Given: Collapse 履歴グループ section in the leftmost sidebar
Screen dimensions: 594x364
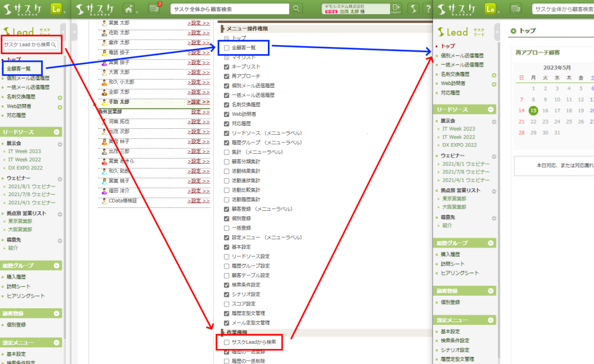Looking at the screenshot, I should [56, 265].
